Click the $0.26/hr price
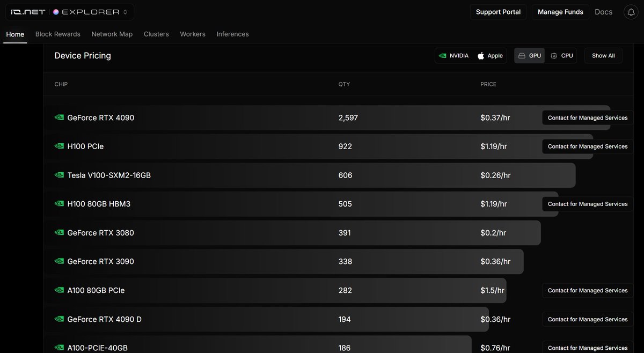The width and height of the screenshot is (644, 353). point(495,175)
